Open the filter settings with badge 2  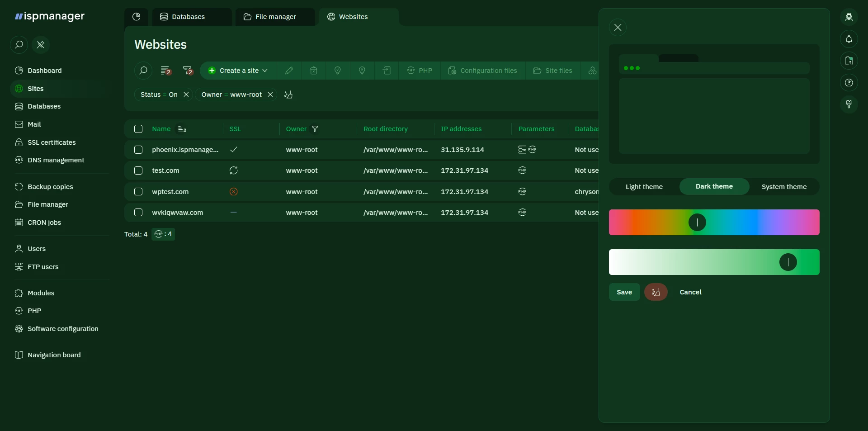pos(187,71)
